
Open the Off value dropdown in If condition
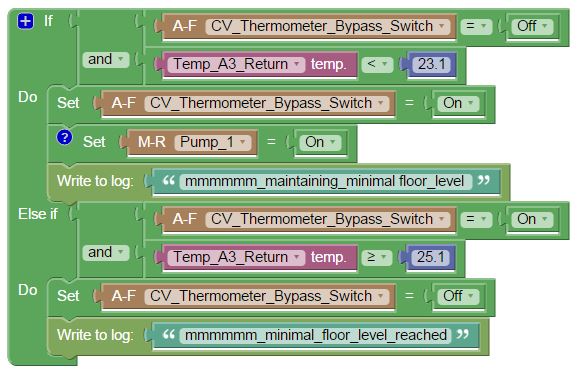(532, 26)
